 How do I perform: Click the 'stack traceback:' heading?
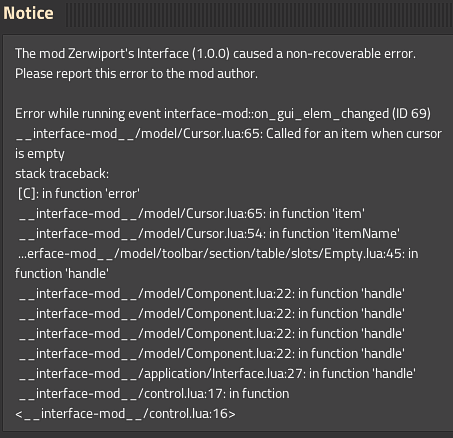[x=62, y=174]
